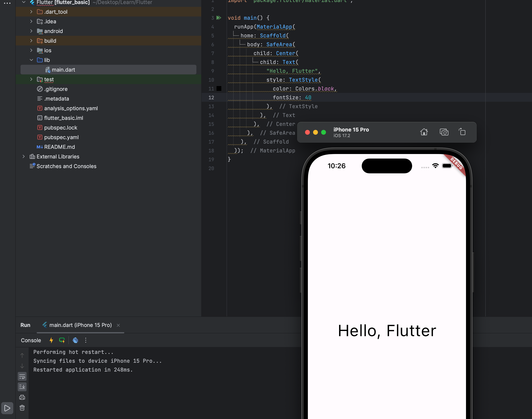
Task: Click the Flutter Hot Restart icon
Action: coord(62,340)
